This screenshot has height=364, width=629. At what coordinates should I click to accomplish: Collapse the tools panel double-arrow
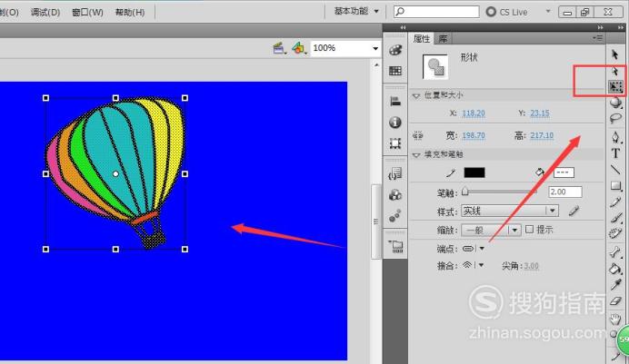tap(621, 27)
